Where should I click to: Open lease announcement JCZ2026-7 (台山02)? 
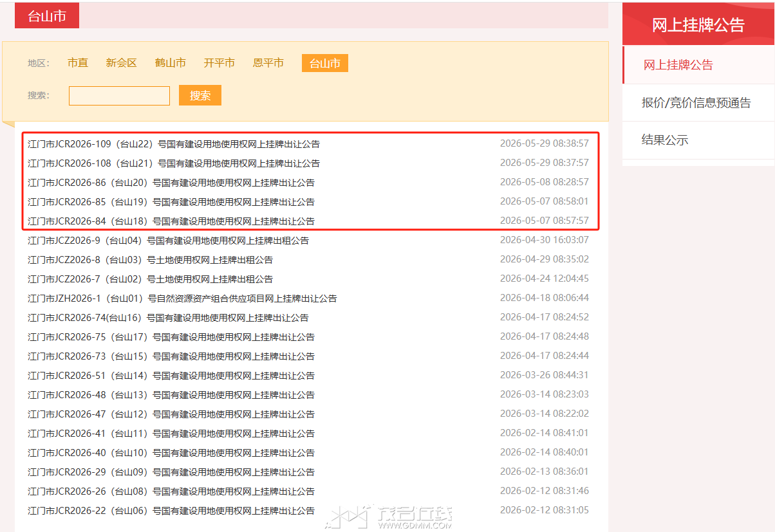click(x=151, y=279)
